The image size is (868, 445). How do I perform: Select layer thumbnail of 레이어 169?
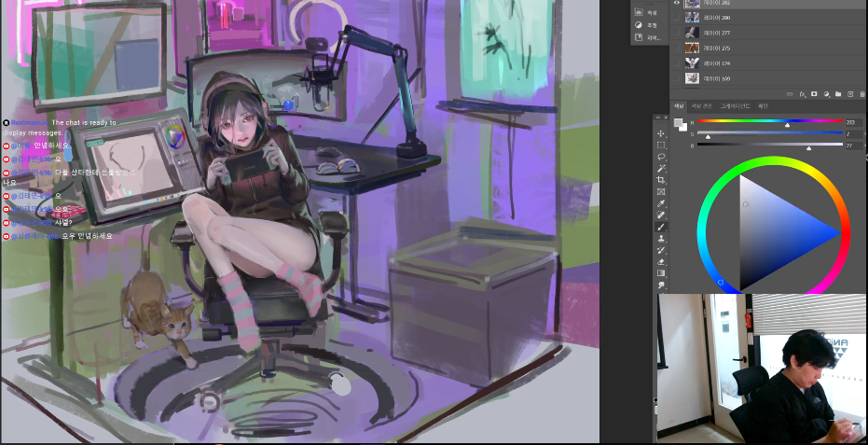click(692, 78)
